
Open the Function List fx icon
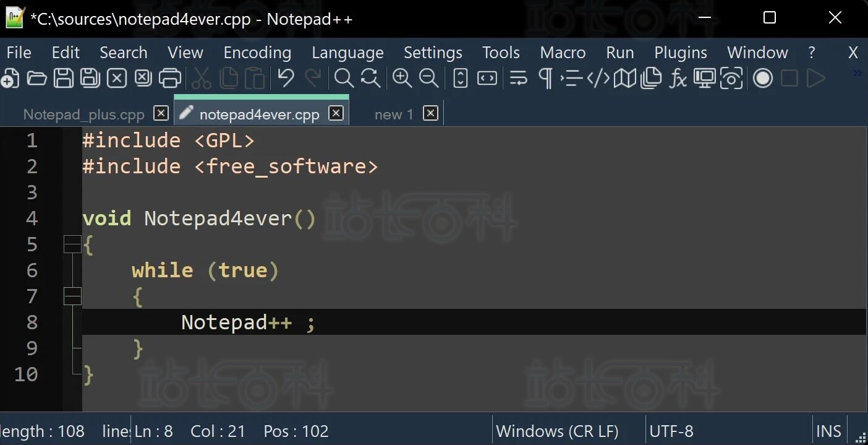click(678, 79)
